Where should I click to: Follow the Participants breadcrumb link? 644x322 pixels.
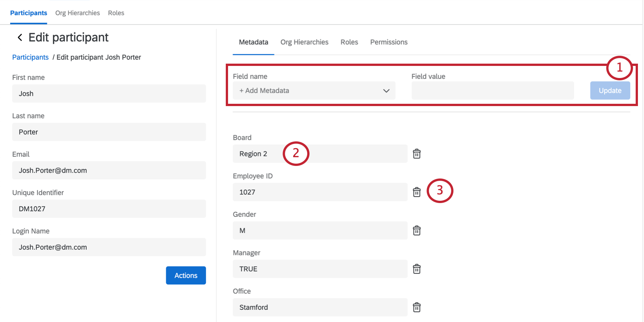tap(30, 57)
